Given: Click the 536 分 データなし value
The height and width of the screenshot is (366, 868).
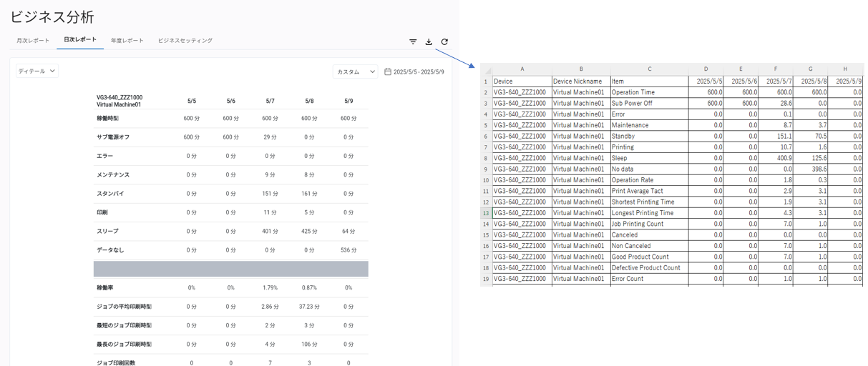Looking at the screenshot, I should [348, 250].
